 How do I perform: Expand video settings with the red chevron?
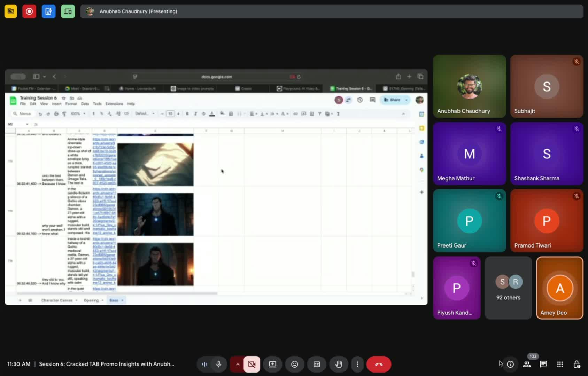click(237, 364)
